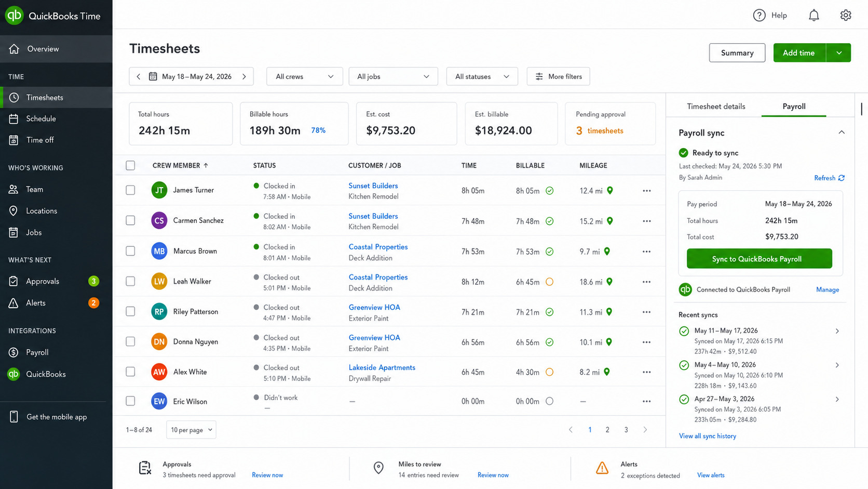Open the More filters button

point(558,76)
